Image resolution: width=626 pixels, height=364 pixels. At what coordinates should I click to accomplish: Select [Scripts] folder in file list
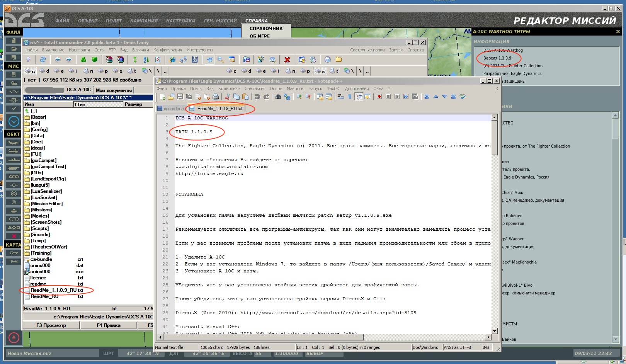click(37, 228)
